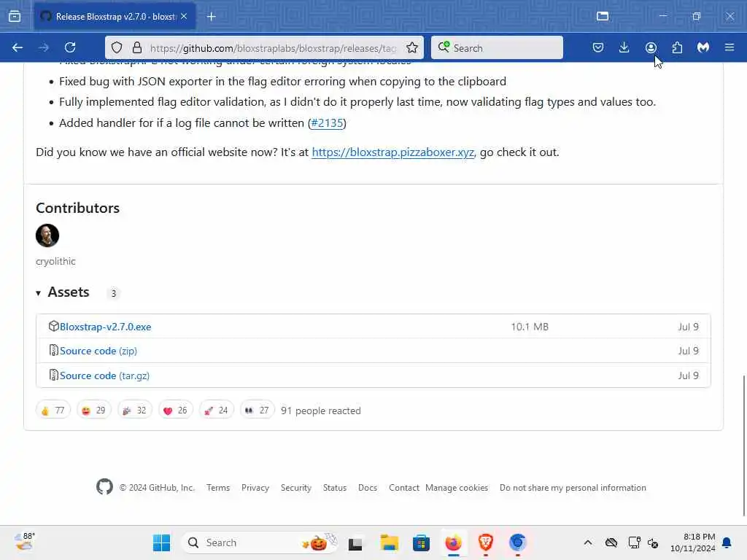The image size is (747, 560).
Task: Download Source code (zip)
Action: 98,351
